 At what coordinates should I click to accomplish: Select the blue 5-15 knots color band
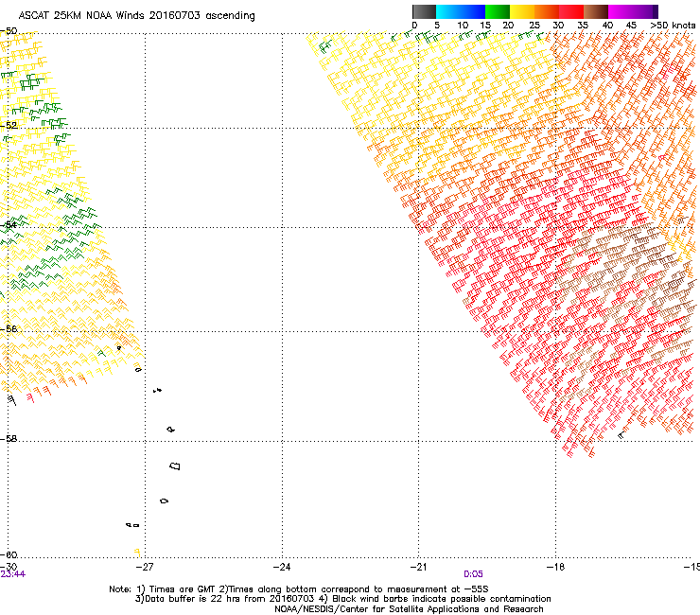(x=461, y=11)
